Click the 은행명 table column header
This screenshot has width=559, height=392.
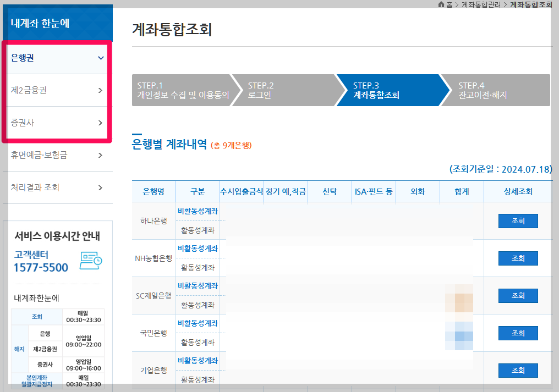[153, 191]
